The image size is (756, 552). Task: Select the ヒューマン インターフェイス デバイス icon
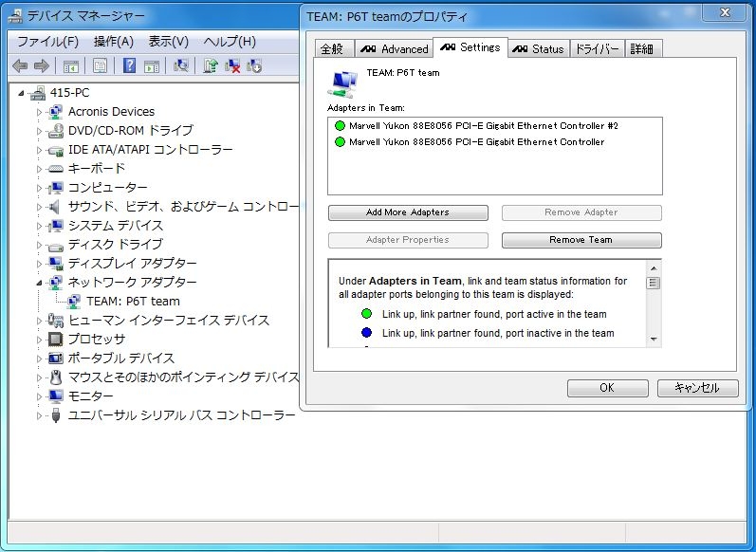click(x=56, y=321)
